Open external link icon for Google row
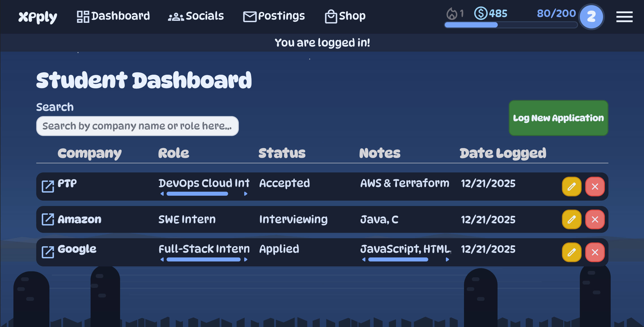The image size is (644, 327). (48, 252)
